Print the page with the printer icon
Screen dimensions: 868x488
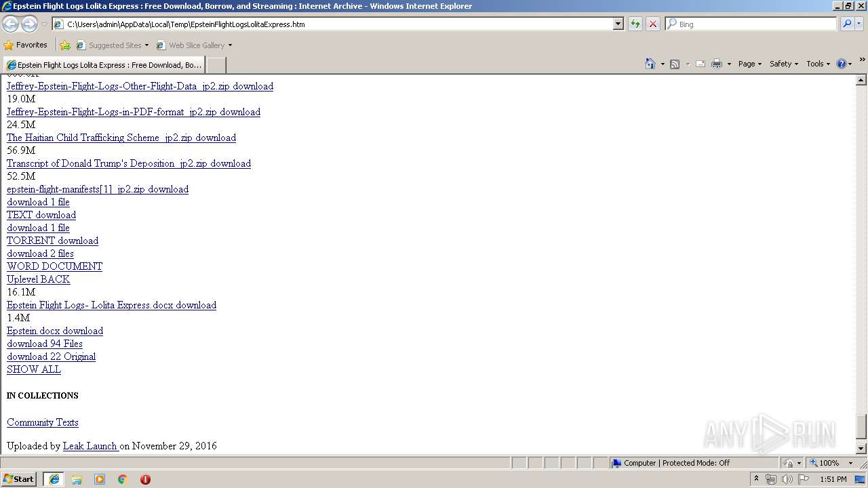tap(717, 64)
